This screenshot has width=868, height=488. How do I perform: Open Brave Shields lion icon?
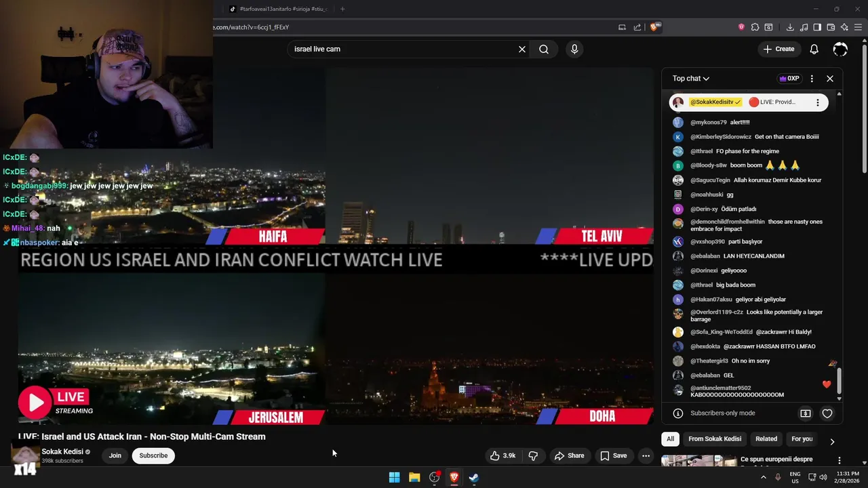tap(654, 27)
